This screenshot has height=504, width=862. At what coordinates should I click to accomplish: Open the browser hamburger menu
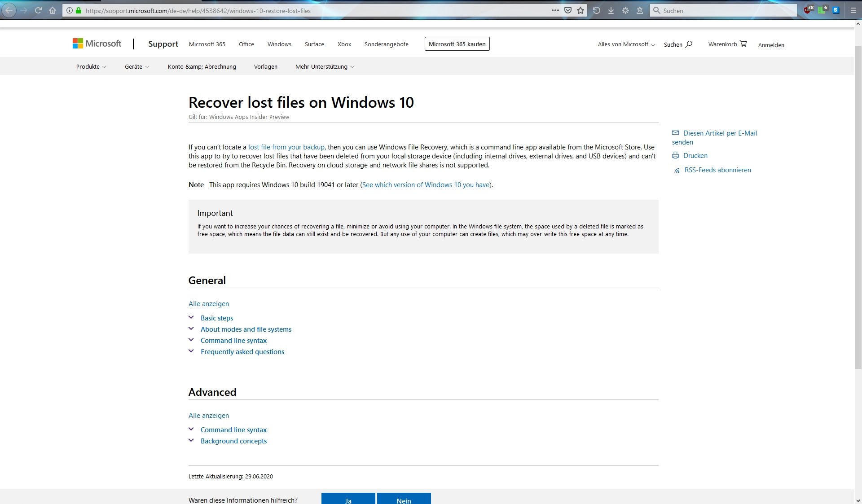click(853, 10)
